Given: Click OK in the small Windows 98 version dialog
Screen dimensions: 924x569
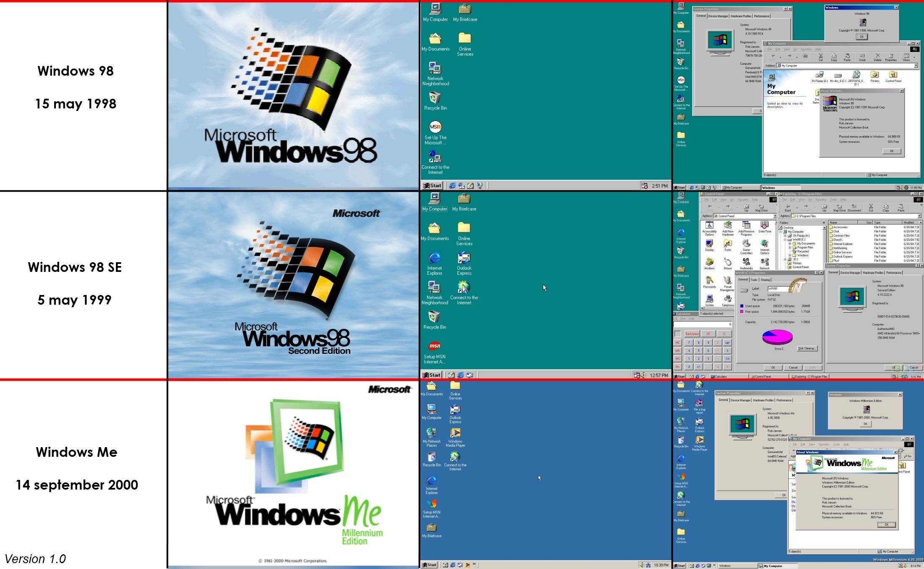Looking at the screenshot, I should [862, 37].
